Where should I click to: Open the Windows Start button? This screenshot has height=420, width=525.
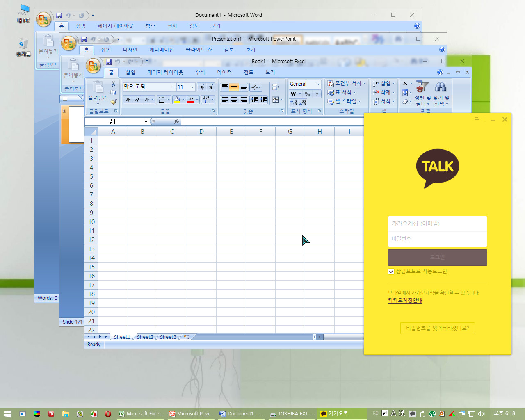click(7, 414)
